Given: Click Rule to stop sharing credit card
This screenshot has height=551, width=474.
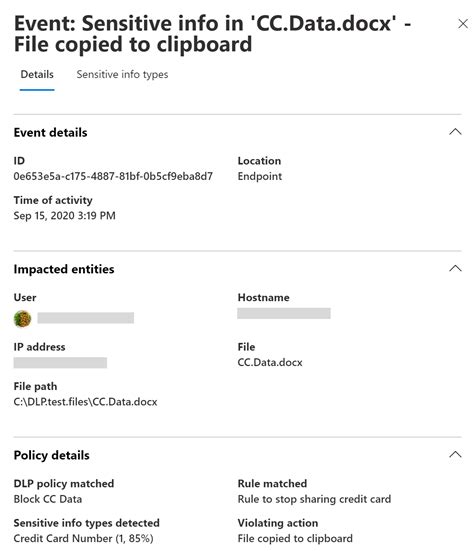Looking at the screenshot, I should pyautogui.click(x=314, y=499).
